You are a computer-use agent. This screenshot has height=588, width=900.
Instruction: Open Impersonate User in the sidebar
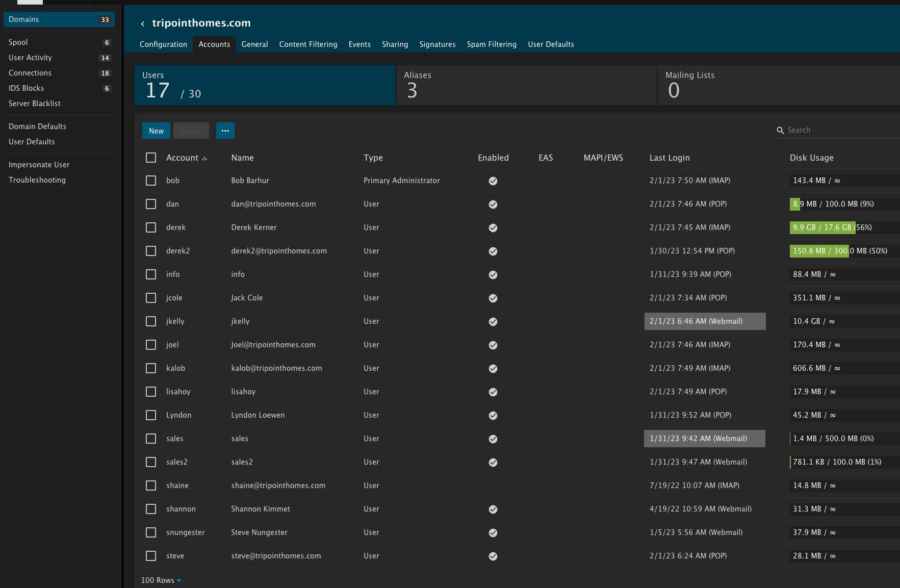point(39,165)
